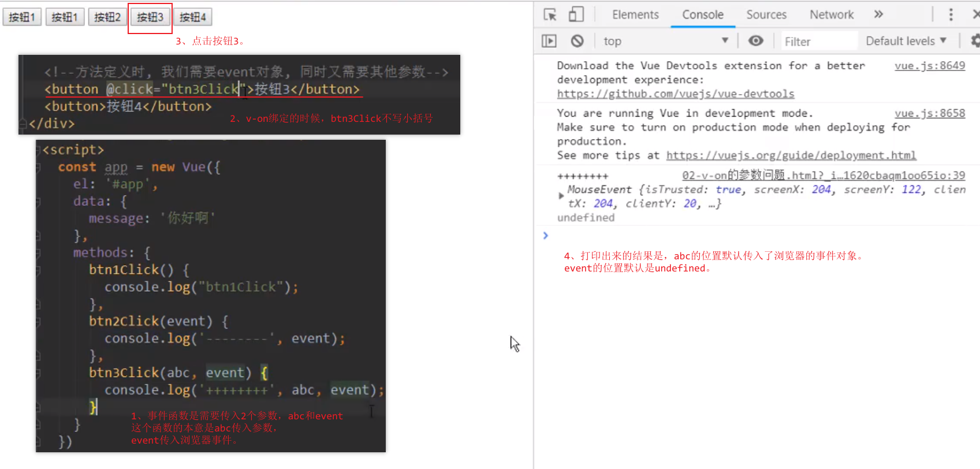This screenshot has height=469, width=980.
Task: Click the 'message:' data property line
Action: pyautogui.click(x=152, y=218)
